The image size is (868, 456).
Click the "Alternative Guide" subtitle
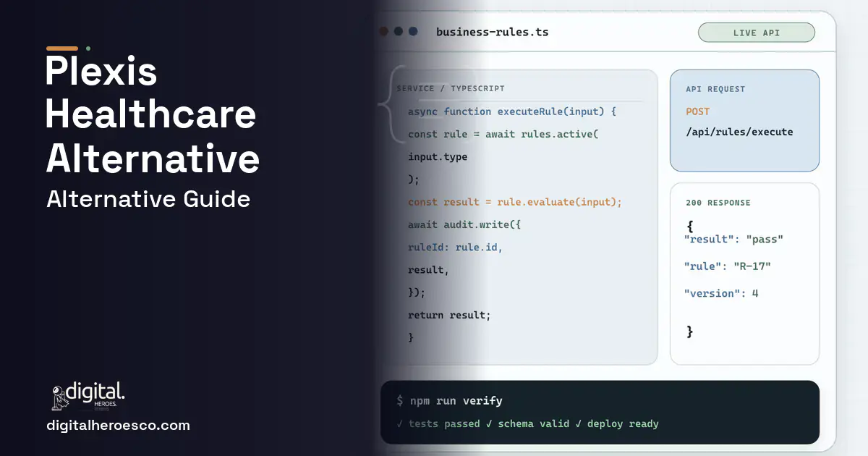click(148, 199)
